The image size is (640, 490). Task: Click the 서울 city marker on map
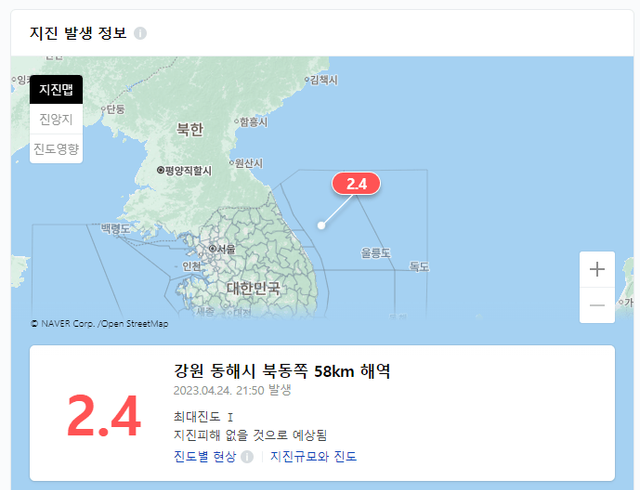pos(222,249)
